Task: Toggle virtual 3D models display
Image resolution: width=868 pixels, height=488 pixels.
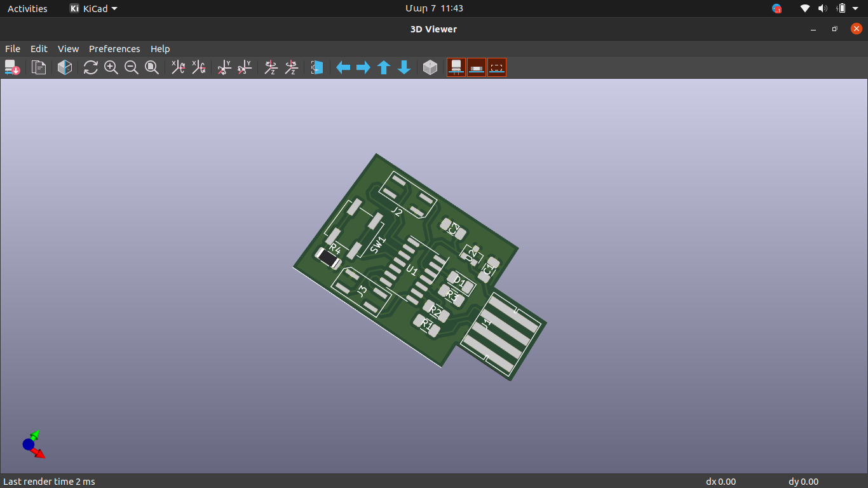Action: point(497,67)
